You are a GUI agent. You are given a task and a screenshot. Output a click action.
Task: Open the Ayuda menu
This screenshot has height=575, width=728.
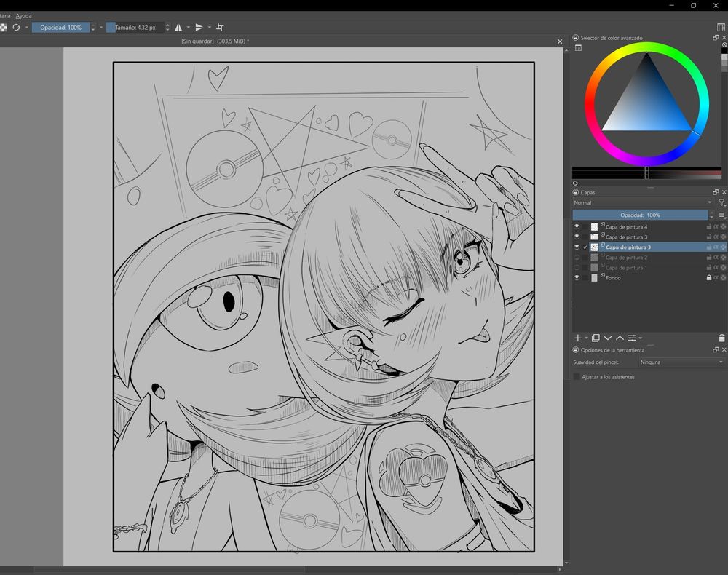tap(24, 16)
